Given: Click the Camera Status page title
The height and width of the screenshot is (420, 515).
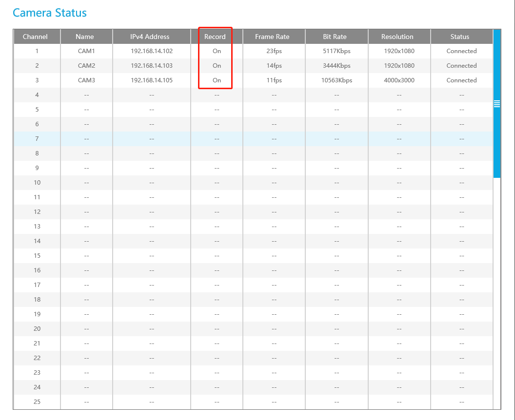Looking at the screenshot, I should click(x=50, y=13).
